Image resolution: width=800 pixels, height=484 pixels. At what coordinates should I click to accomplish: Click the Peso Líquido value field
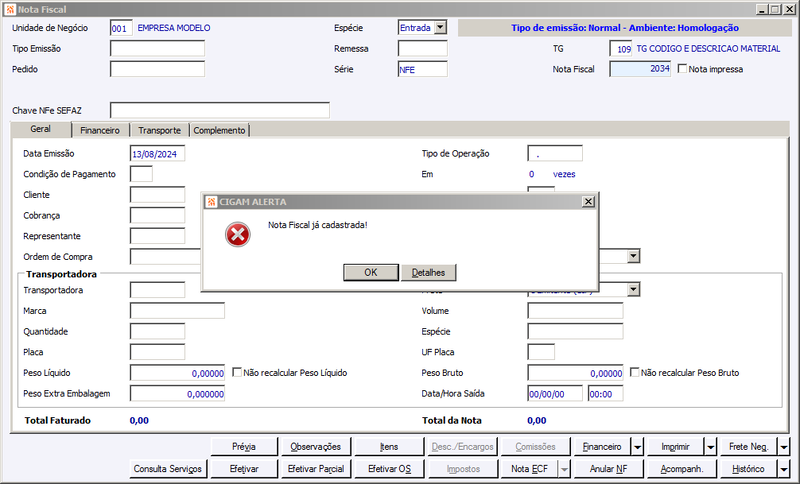[x=178, y=373]
